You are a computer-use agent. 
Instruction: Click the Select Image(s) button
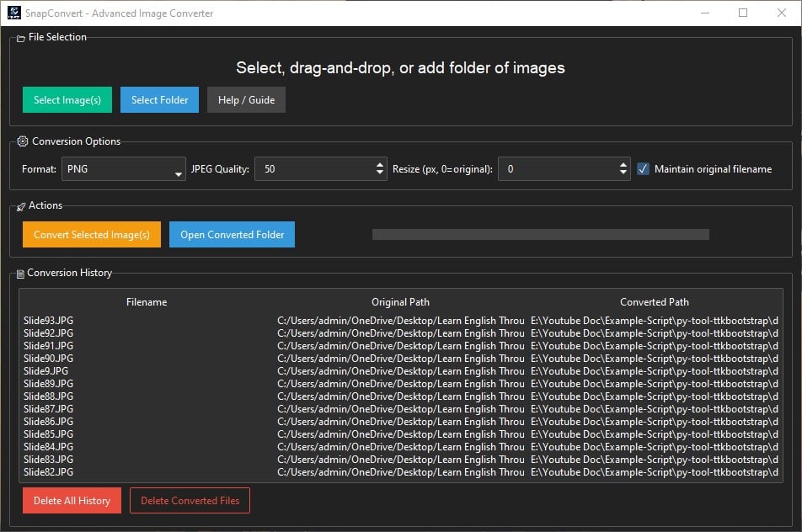67,100
